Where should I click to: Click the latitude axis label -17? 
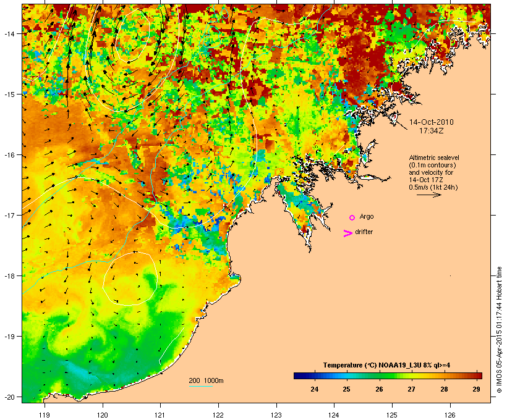click(9, 215)
